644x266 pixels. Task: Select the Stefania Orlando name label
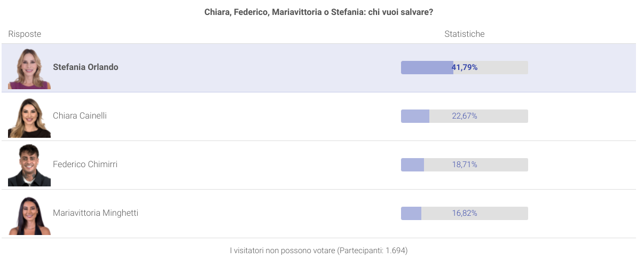[x=85, y=67]
